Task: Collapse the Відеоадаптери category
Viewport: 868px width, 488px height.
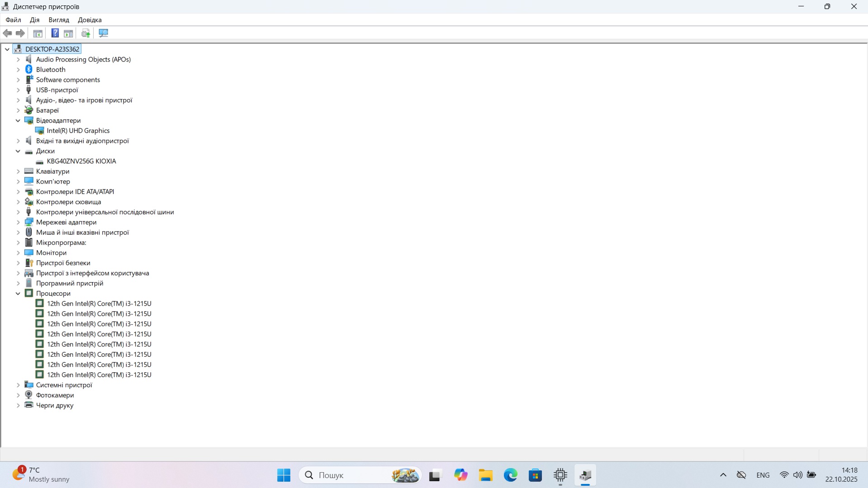Action: (18, 120)
